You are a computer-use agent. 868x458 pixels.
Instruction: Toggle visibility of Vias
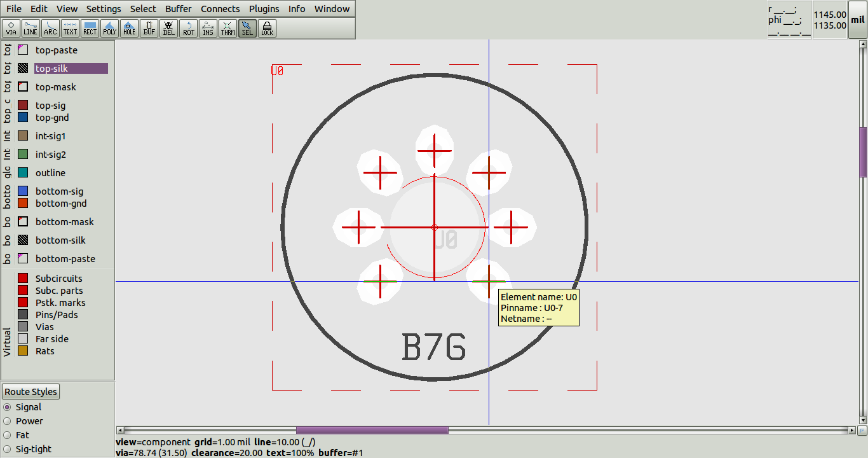(x=23, y=327)
